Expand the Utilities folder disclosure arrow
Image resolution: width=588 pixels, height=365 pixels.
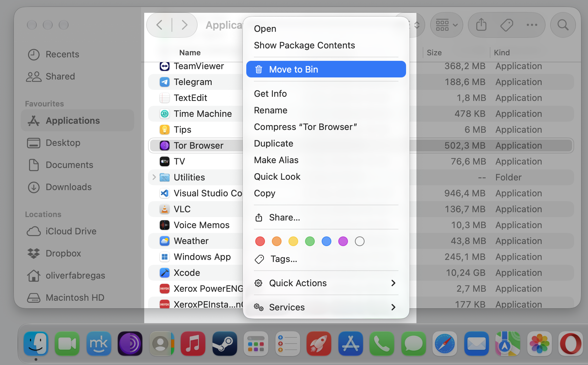[x=154, y=177]
